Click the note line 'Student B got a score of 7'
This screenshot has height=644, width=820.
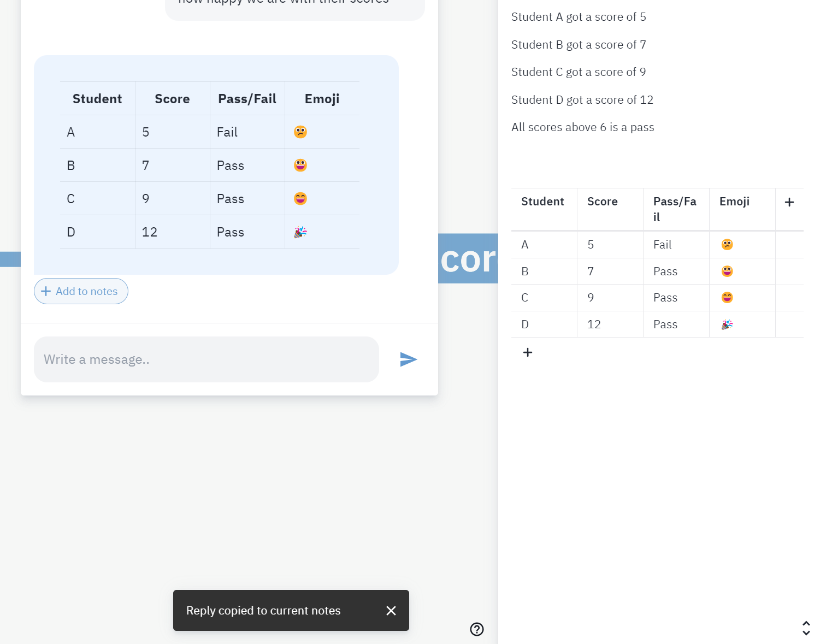click(579, 45)
